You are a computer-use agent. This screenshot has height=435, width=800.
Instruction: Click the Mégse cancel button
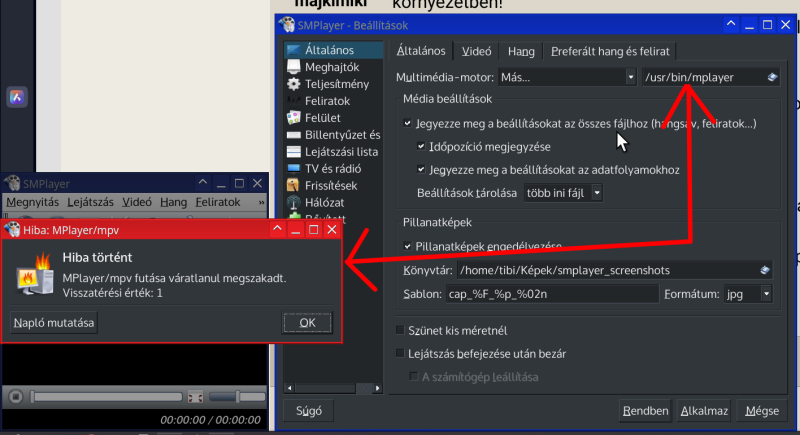pyautogui.click(x=762, y=411)
